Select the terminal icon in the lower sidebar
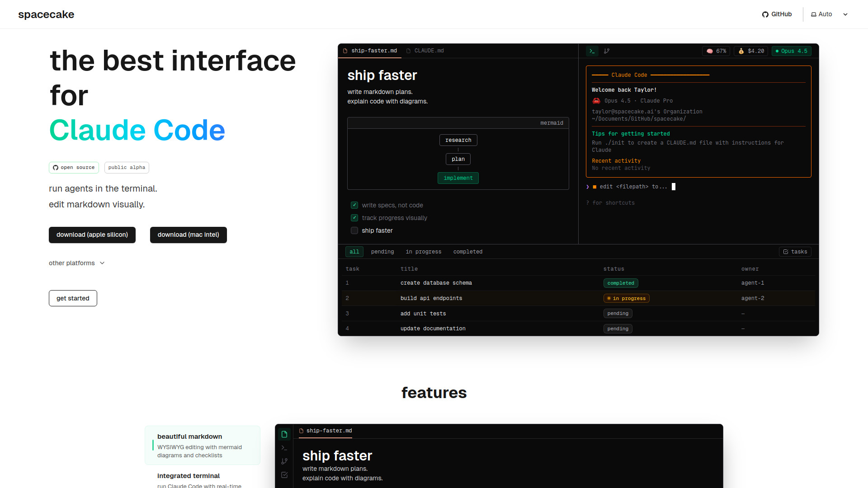This screenshot has width=868, height=488. [284, 448]
